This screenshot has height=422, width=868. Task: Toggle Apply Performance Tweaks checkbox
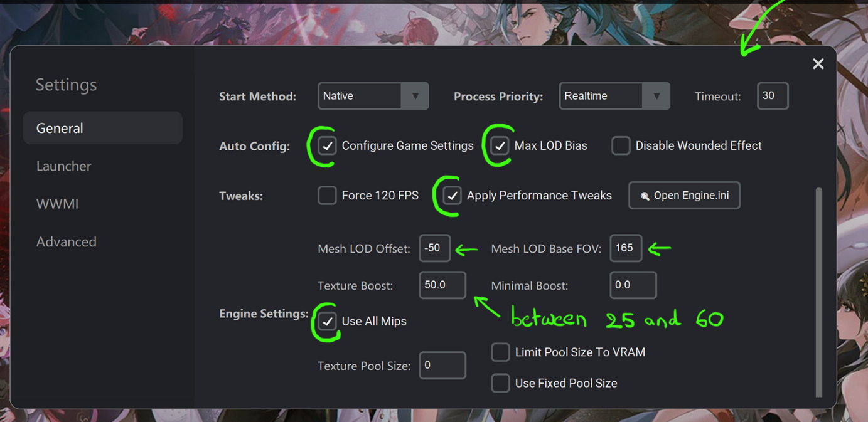(452, 196)
